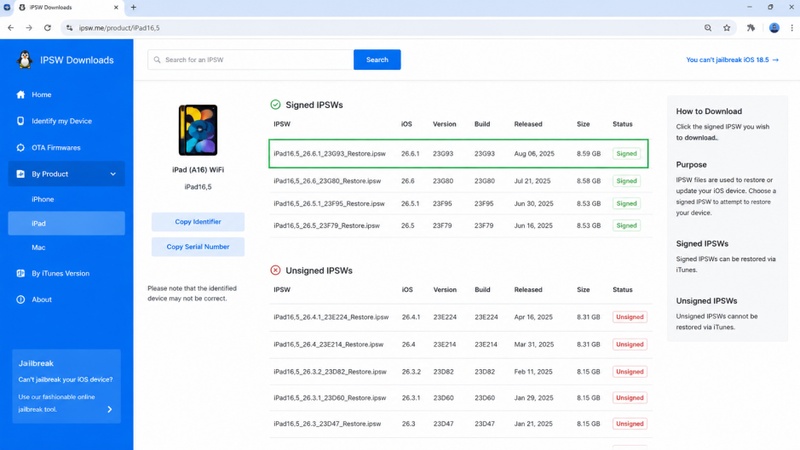Image resolution: width=800 pixels, height=450 pixels.
Task: Open browser zoom magnifier icon
Action: tap(708, 28)
